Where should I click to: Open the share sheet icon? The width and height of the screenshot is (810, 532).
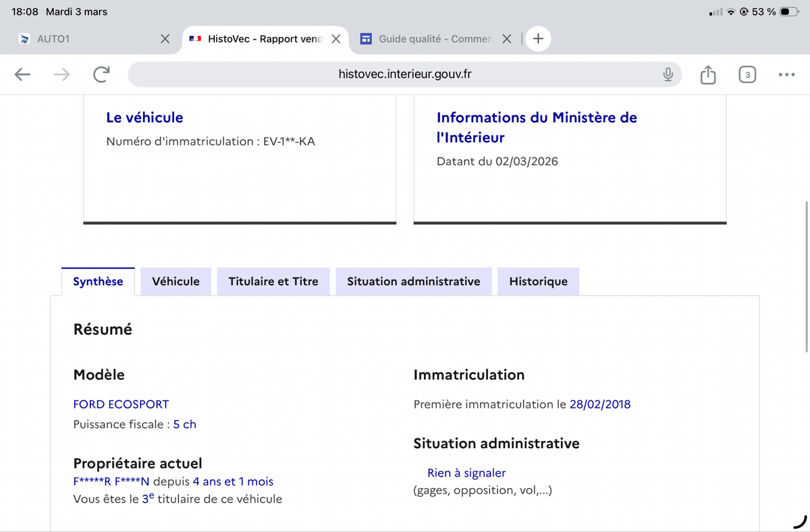coord(707,75)
